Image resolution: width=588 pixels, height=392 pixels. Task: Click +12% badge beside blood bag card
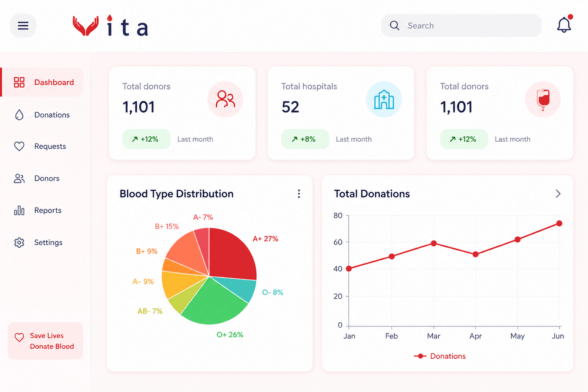pos(464,139)
